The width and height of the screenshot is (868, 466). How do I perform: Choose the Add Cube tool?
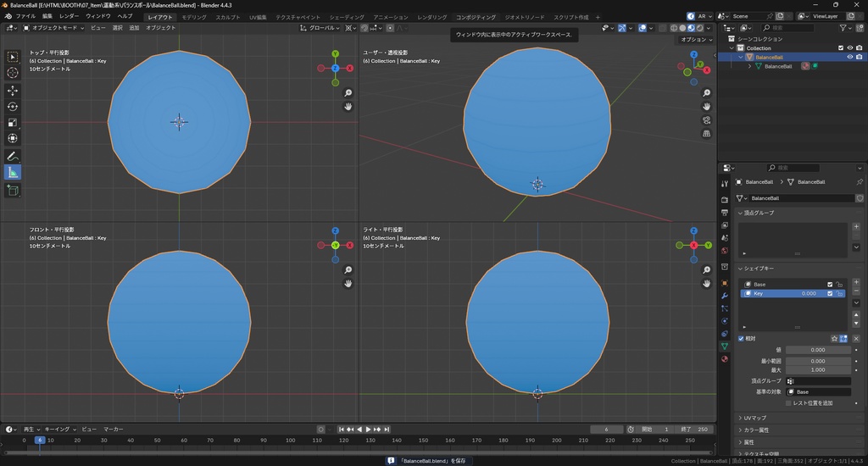13,191
